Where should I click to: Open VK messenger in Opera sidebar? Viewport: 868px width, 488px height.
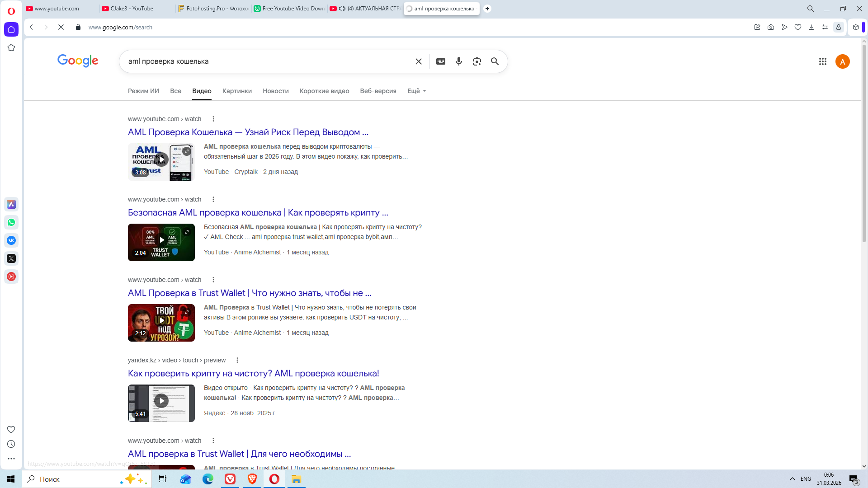[x=11, y=240]
